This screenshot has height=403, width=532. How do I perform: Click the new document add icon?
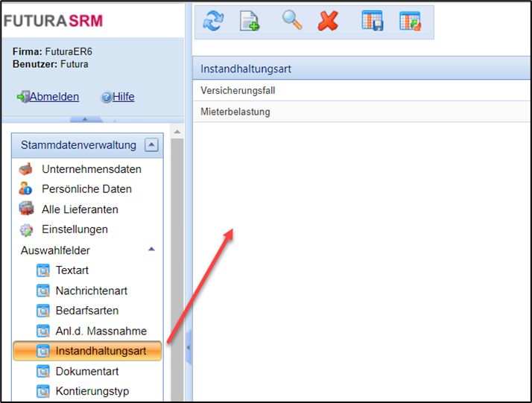(250, 22)
